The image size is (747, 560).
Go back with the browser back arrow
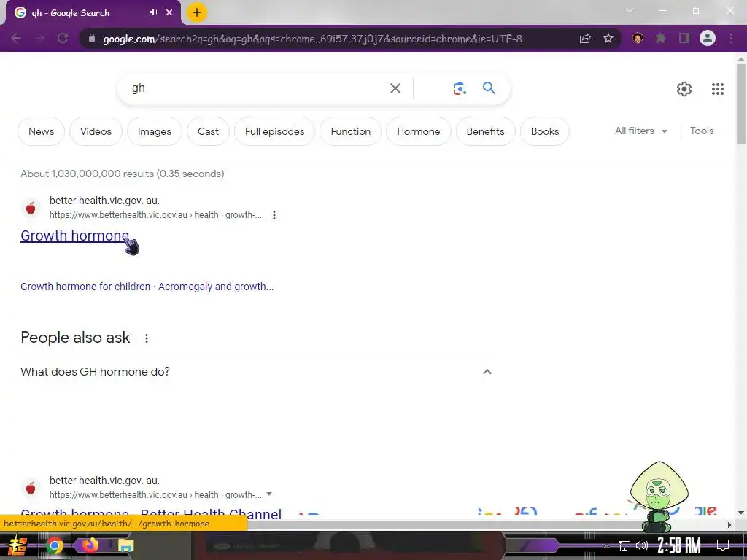click(x=16, y=39)
